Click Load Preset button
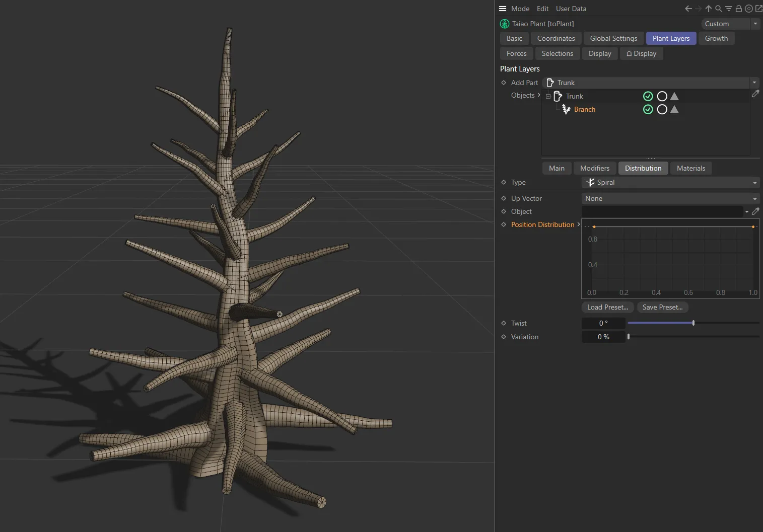Screen dimensions: 763x532 [x=607, y=307]
